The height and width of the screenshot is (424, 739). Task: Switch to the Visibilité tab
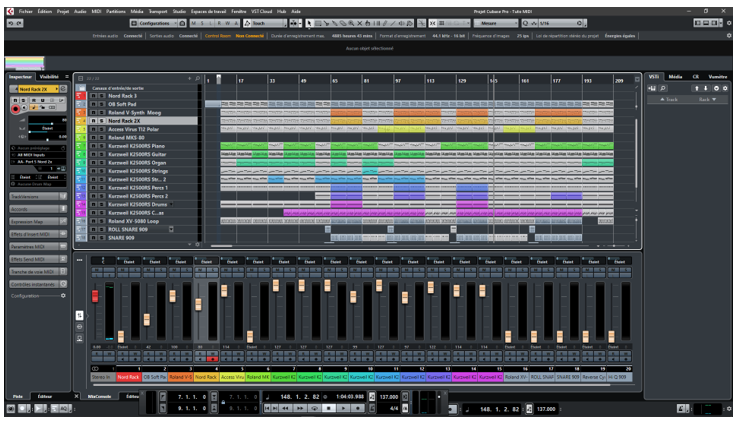pos(49,76)
